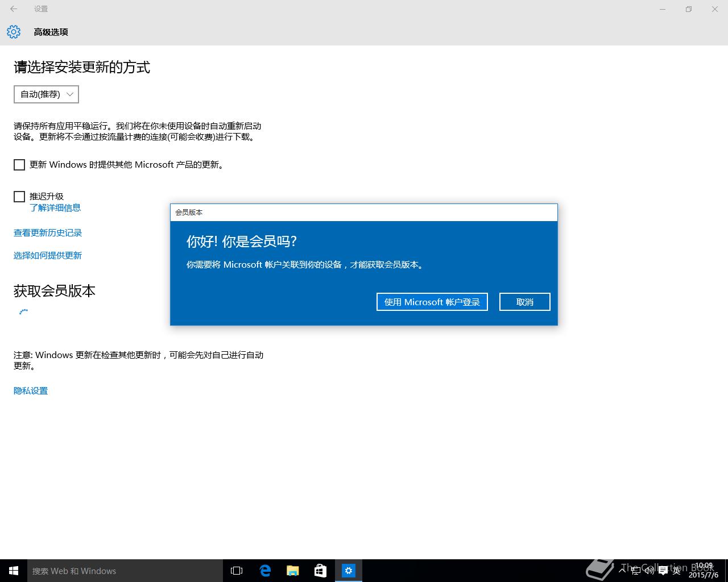Screen dimensions: 728x582
Task: Click the 你好! 你是会员吗? dialog heading
Action: (x=242, y=241)
